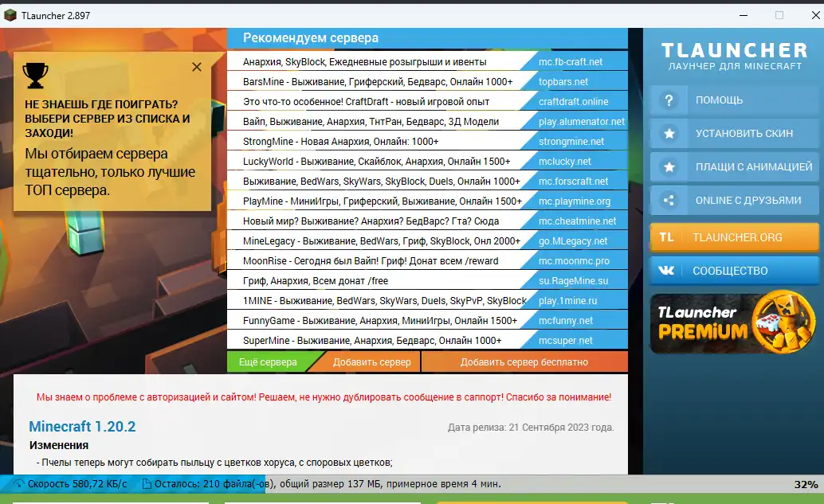Minimize the TLauncher window

[x=744, y=15]
